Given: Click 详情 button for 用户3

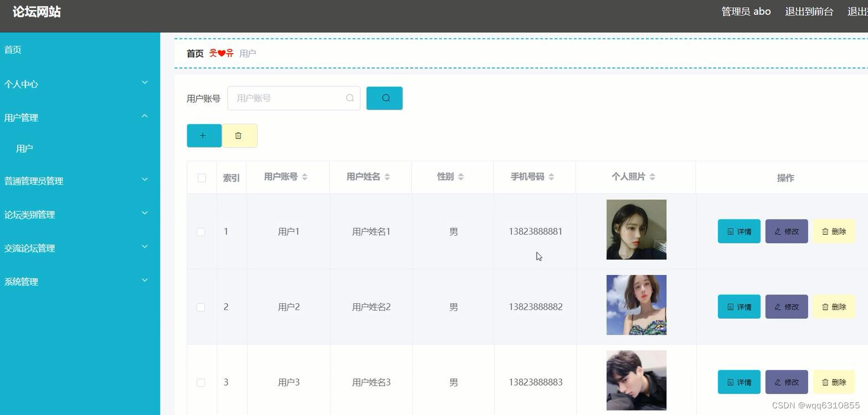Looking at the screenshot, I should click(x=739, y=382).
